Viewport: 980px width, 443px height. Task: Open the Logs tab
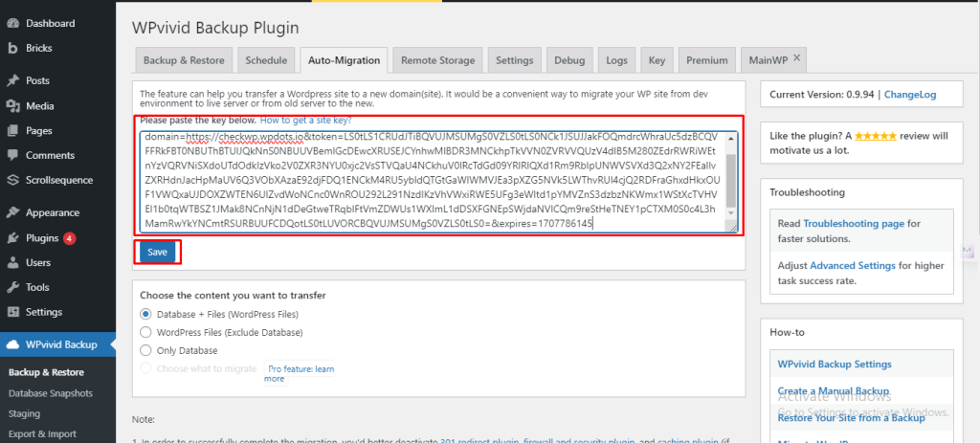coord(617,60)
